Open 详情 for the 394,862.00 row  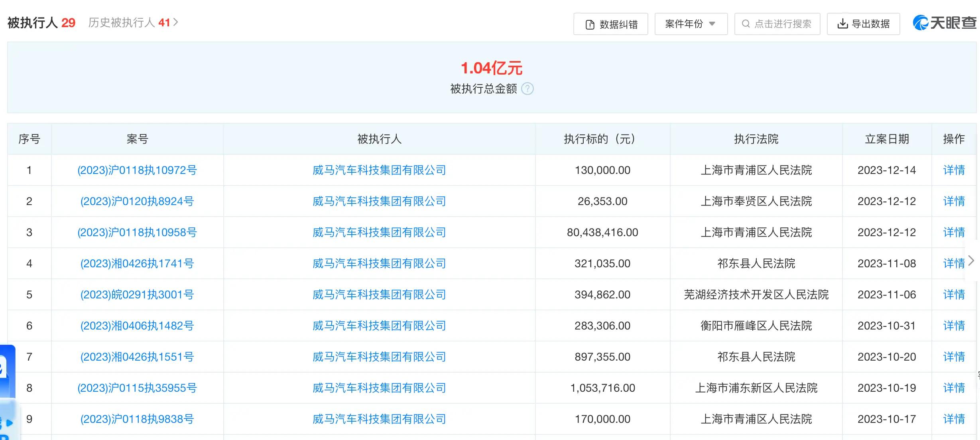pyautogui.click(x=954, y=295)
